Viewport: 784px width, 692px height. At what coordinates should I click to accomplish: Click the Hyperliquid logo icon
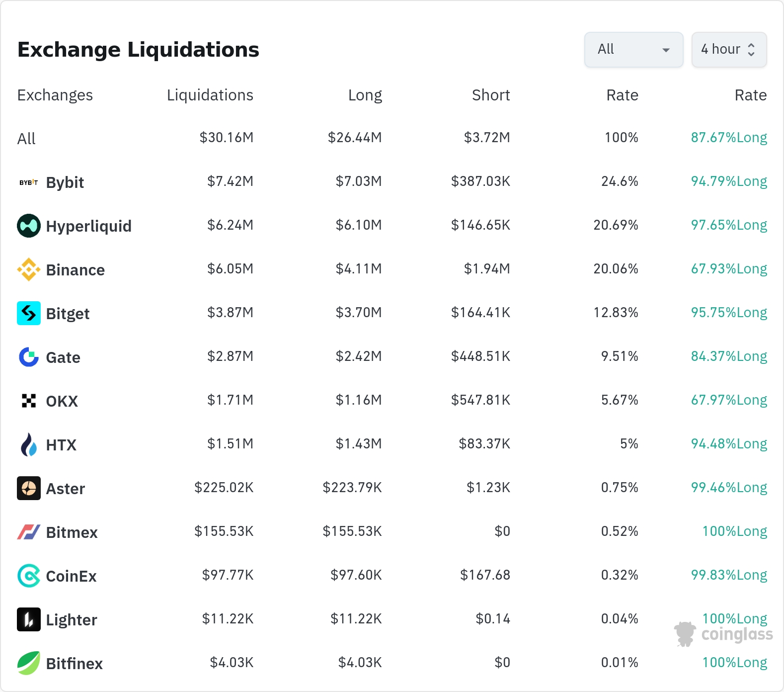pos(28,226)
